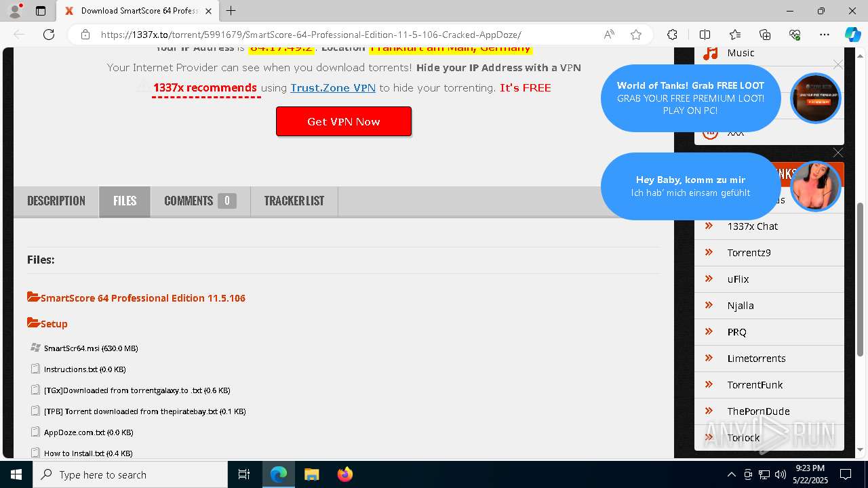Open a new tab with plus button
868x488 pixels.
[x=231, y=11]
